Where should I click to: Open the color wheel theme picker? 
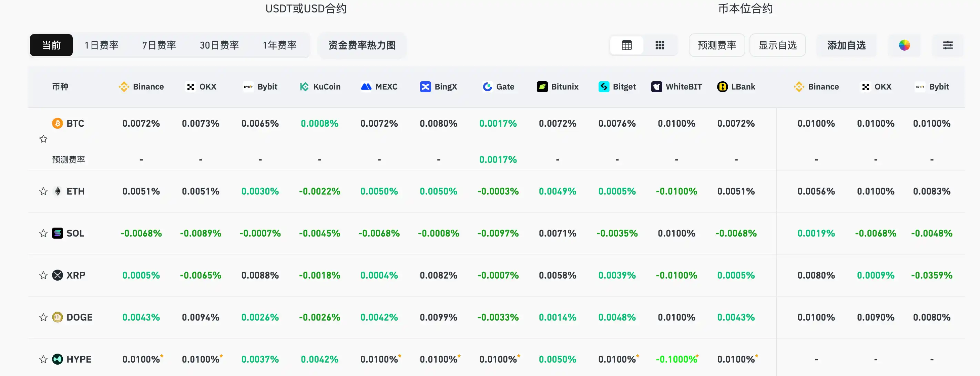904,45
